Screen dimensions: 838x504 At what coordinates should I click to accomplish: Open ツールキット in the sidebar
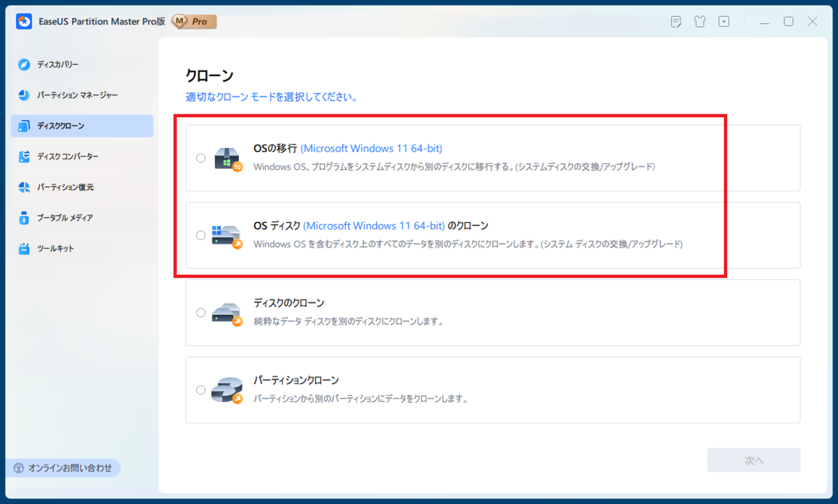(x=82, y=249)
